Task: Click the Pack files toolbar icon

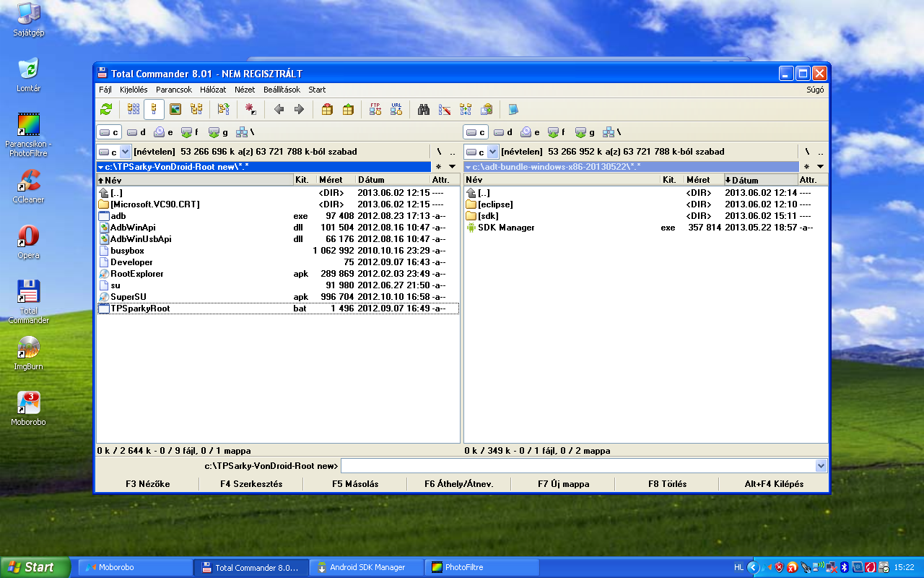Action: (327, 109)
